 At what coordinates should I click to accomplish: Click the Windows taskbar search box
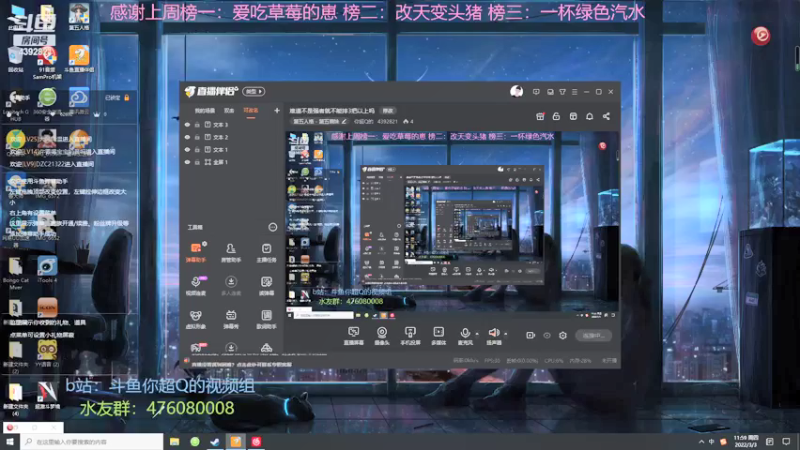[92, 441]
